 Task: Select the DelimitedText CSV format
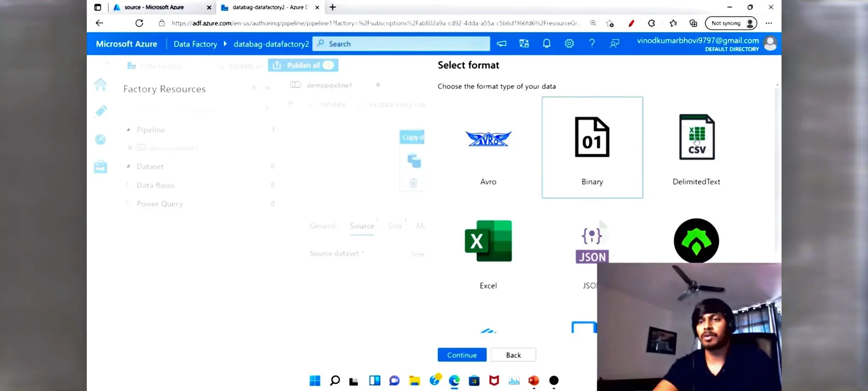(x=696, y=148)
